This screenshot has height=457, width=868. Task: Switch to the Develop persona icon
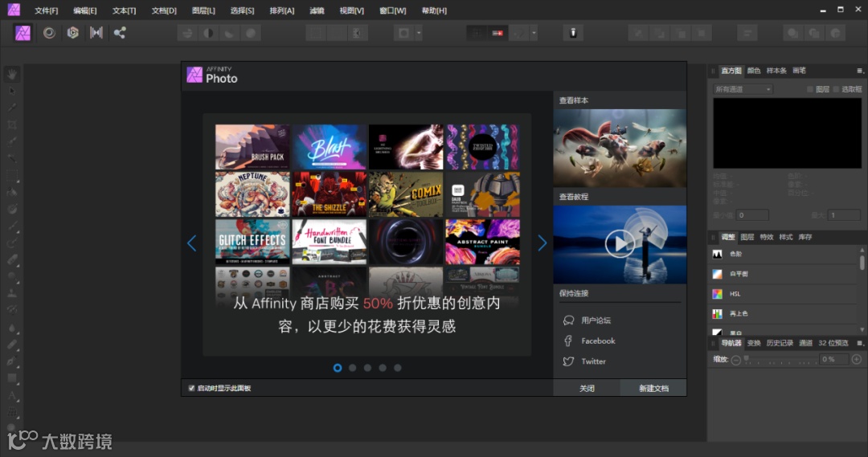pyautogui.click(x=72, y=33)
